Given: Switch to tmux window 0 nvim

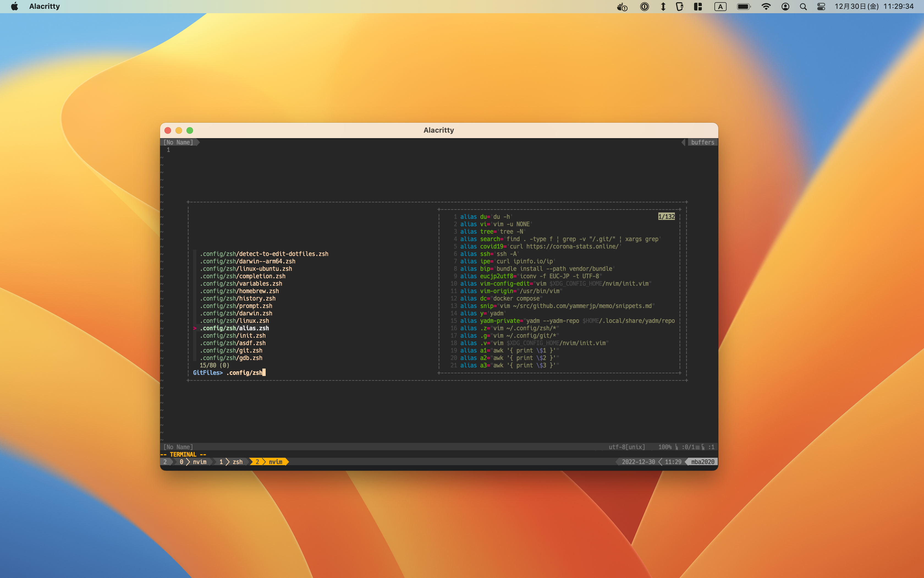Looking at the screenshot, I should pos(193,462).
